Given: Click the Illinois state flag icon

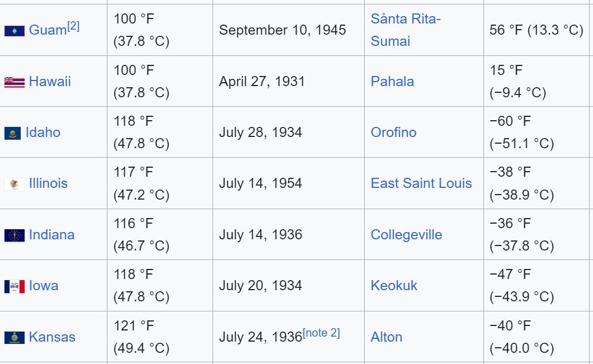Looking at the screenshot, I should (x=15, y=184).
